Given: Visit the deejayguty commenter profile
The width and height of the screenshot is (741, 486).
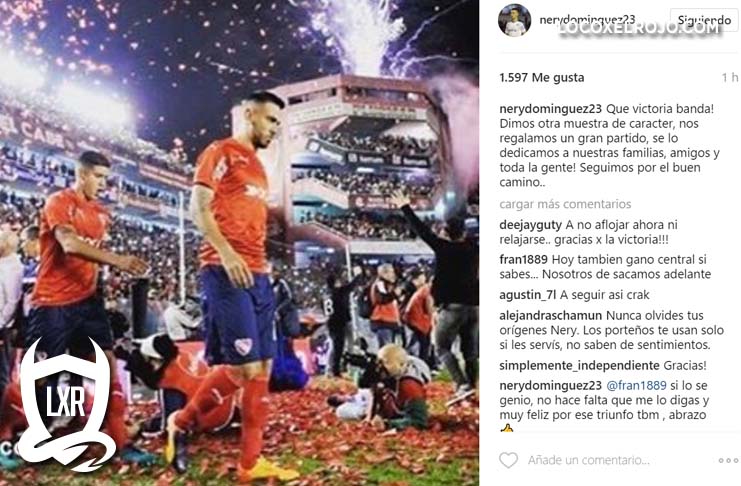Looking at the screenshot, I should tap(530, 225).
